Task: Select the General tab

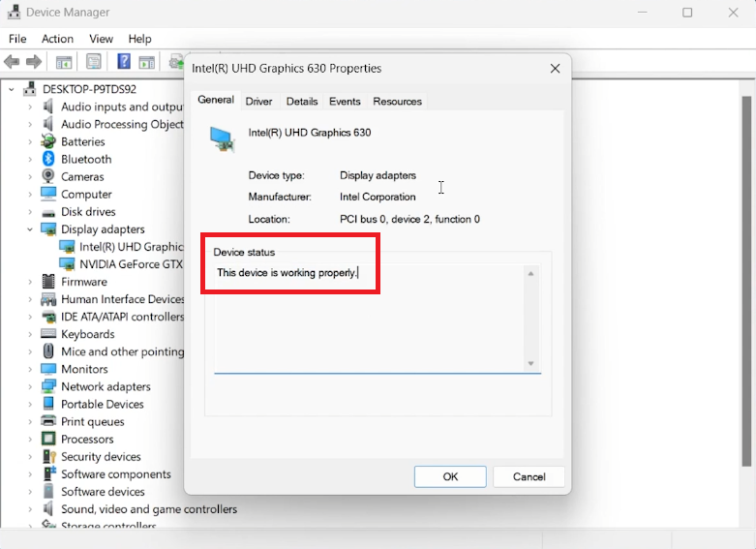Action: click(x=216, y=100)
